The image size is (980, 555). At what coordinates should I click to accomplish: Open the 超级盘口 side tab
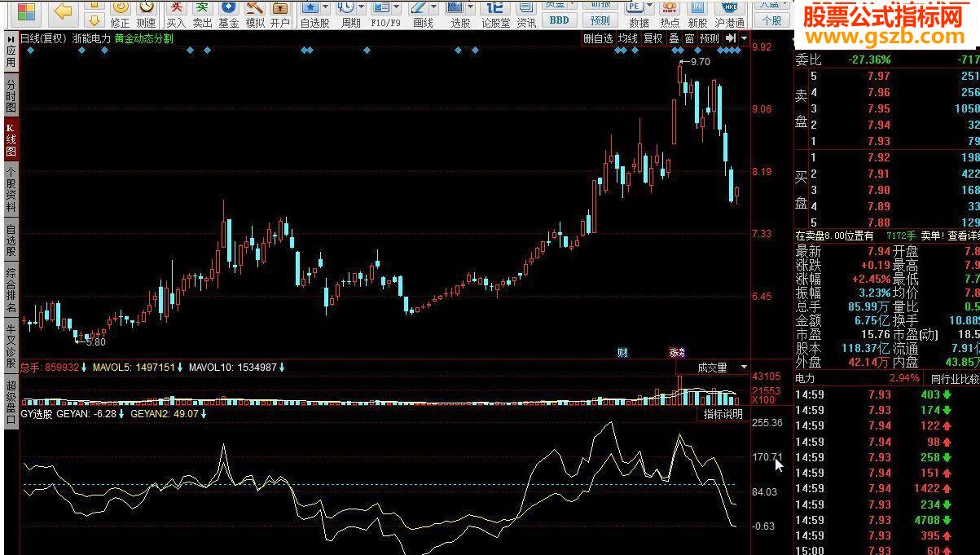[x=11, y=402]
